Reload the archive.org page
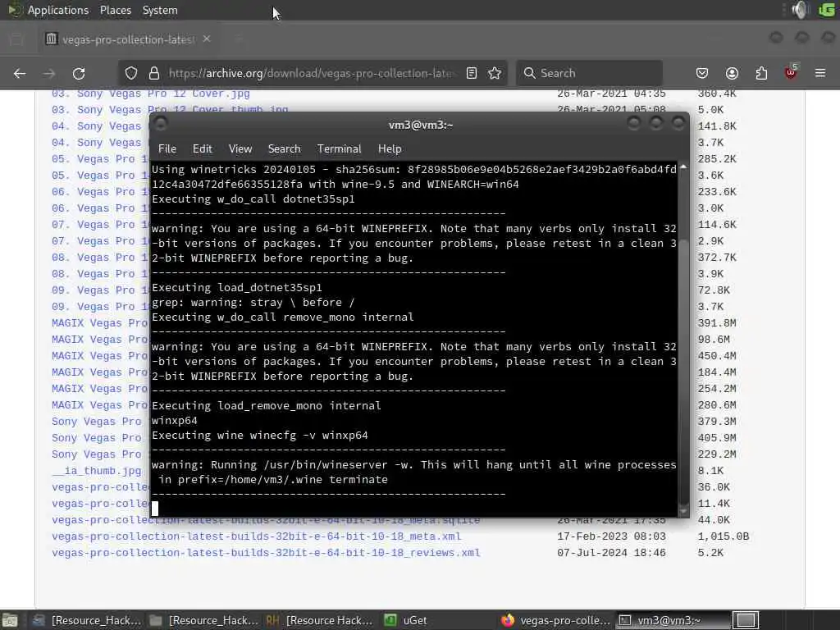Viewport: 840px width, 630px height. point(79,73)
